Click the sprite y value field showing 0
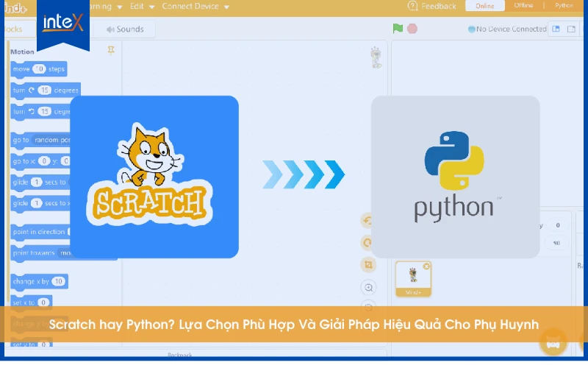The width and height of the screenshot is (588, 368). tap(558, 225)
